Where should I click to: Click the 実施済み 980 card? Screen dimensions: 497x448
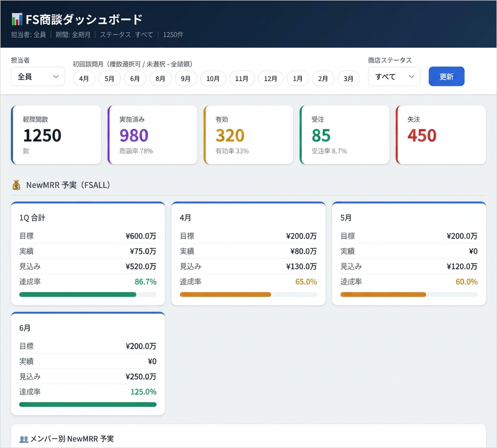[x=152, y=135]
